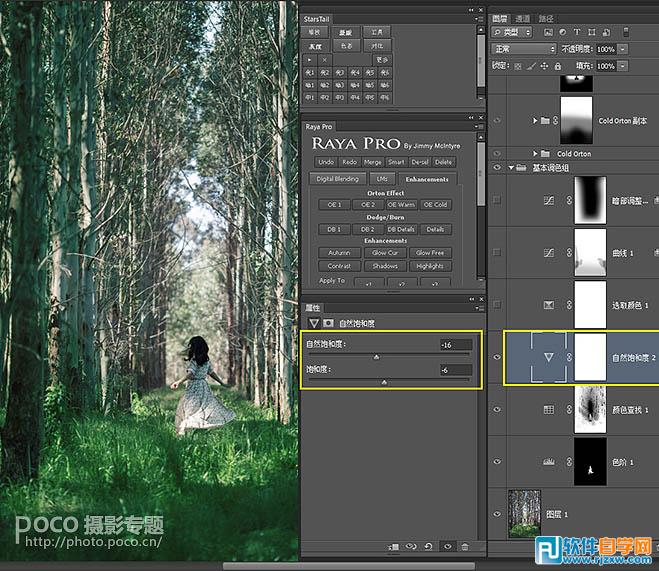The height and width of the screenshot is (571, 659).
Task: Clip adjustment to layer icon in Properties footer
Action: coord(394,547)
